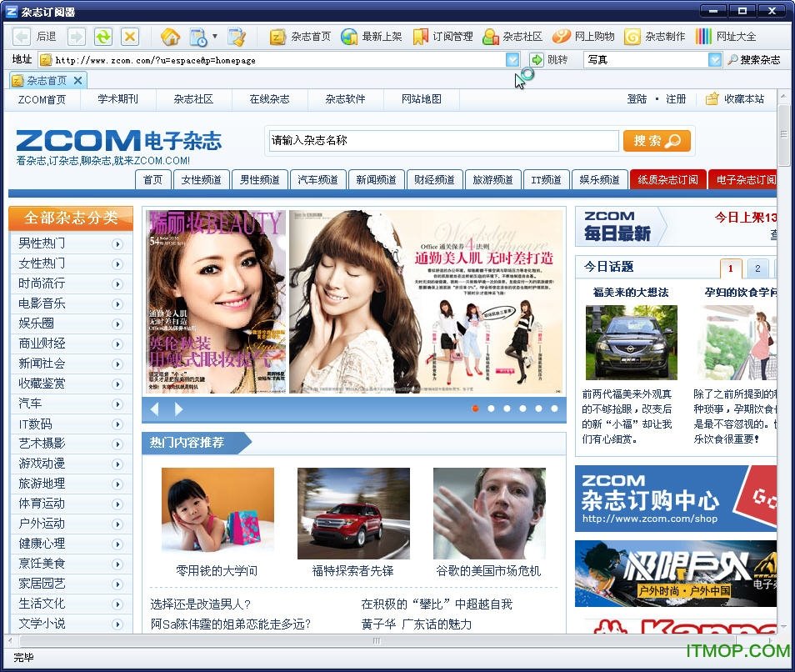Click the magazine name search field
Screen dimensions: 795x672
click(x=443, y=140)
